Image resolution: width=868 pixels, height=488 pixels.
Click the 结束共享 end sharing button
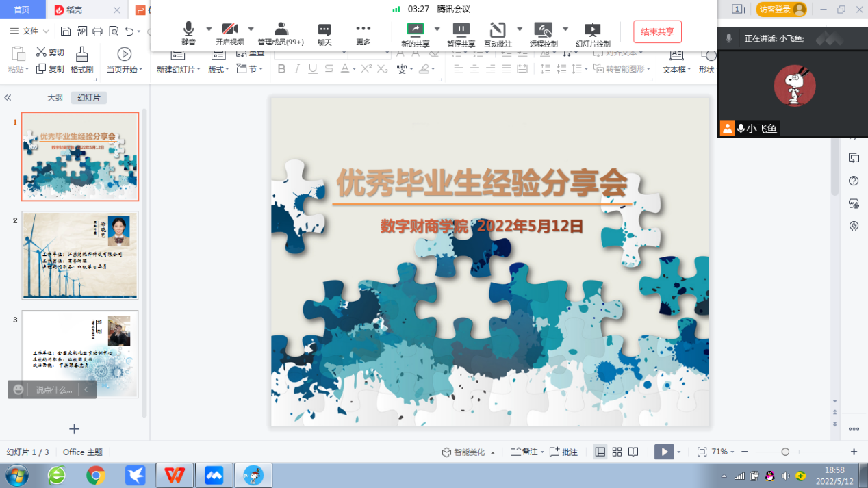tap(657, 31)
